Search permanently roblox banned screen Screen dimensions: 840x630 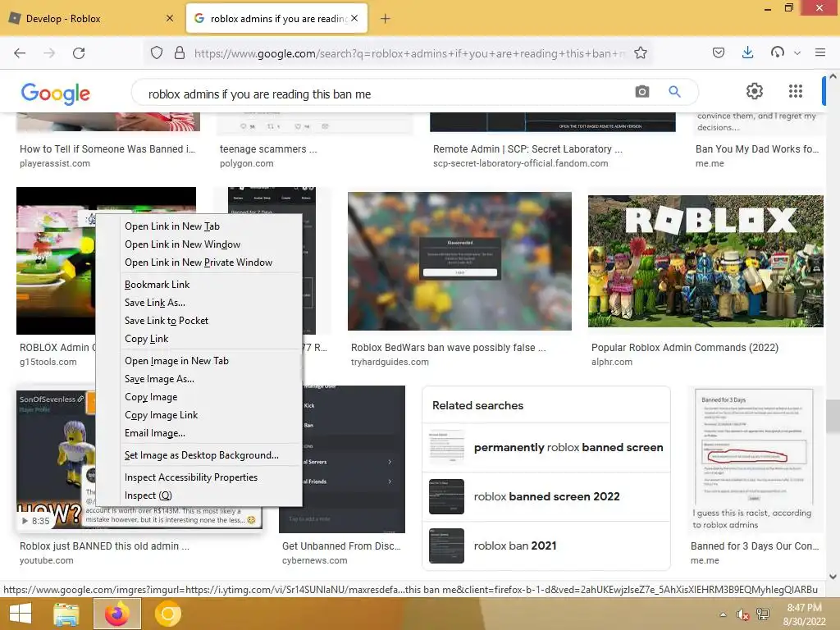[x=546, y=447]
